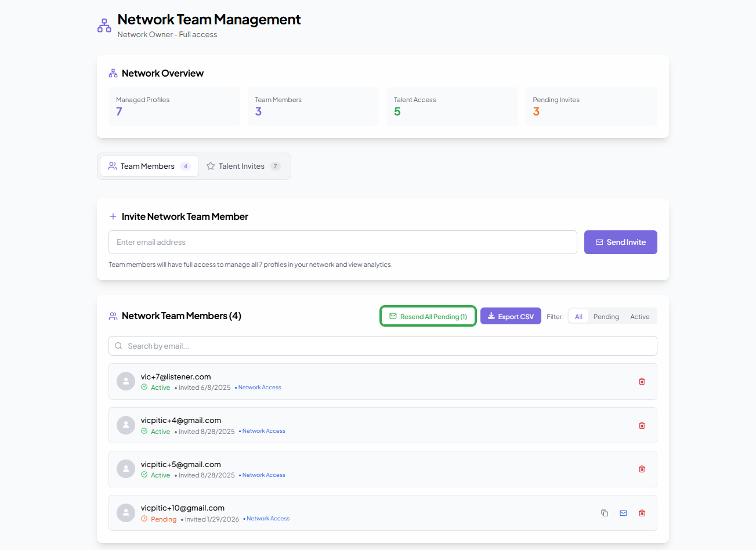Export team members as CSV
The image size is (756, 550).
(x=511, y=316)
